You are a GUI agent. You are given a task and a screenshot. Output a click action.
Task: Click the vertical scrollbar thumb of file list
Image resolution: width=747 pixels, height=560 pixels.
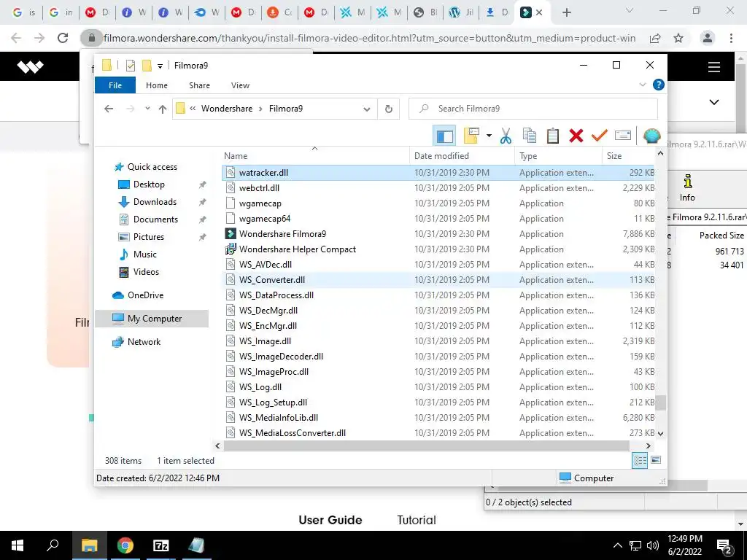click(x=660, y=402)
